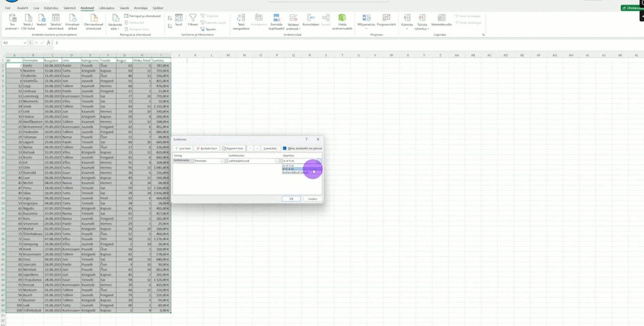Viewport: 644px width, 326px height.
Task: Click the ascending A-Z sort icon
Action: [170, 18]
